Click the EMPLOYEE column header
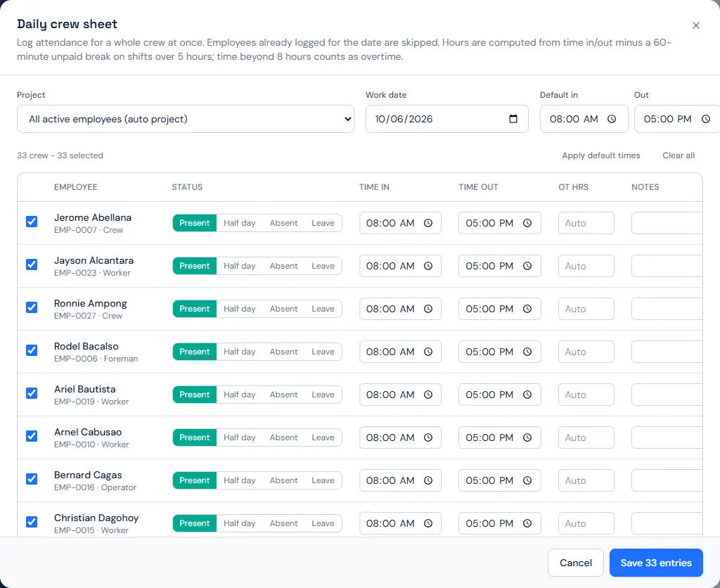 click(76, 187)
